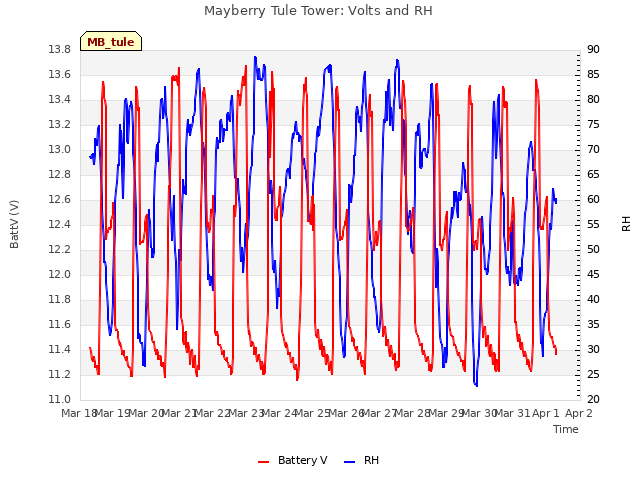The height and width of the screenshot is (480, 640).
Task: Click the 70 right axis value
Action: pos(593,150)
